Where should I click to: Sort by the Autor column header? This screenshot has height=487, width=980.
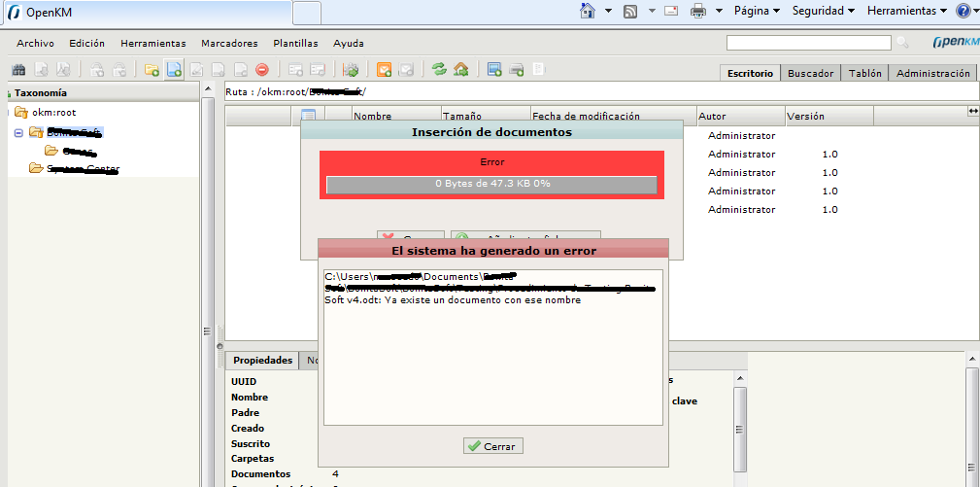741,116
